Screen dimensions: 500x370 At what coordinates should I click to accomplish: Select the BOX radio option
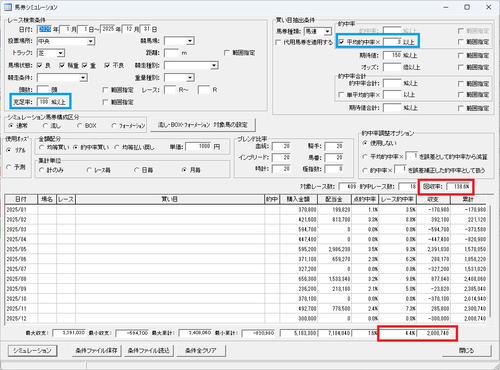coord(79,126)
